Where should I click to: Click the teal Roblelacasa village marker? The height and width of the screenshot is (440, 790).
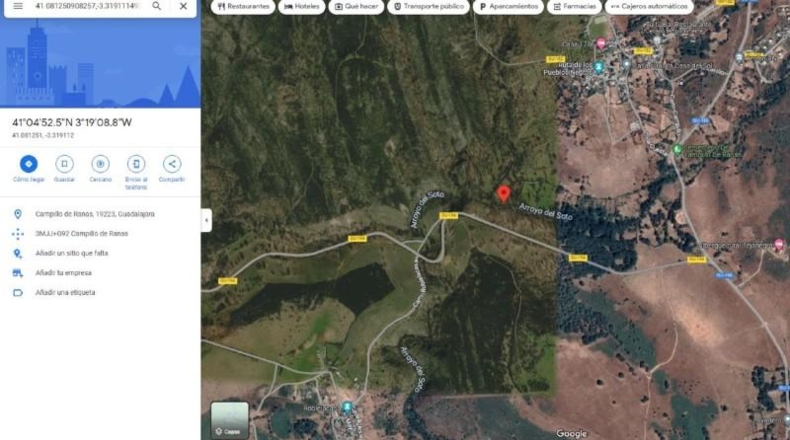(x=347, y=407)
